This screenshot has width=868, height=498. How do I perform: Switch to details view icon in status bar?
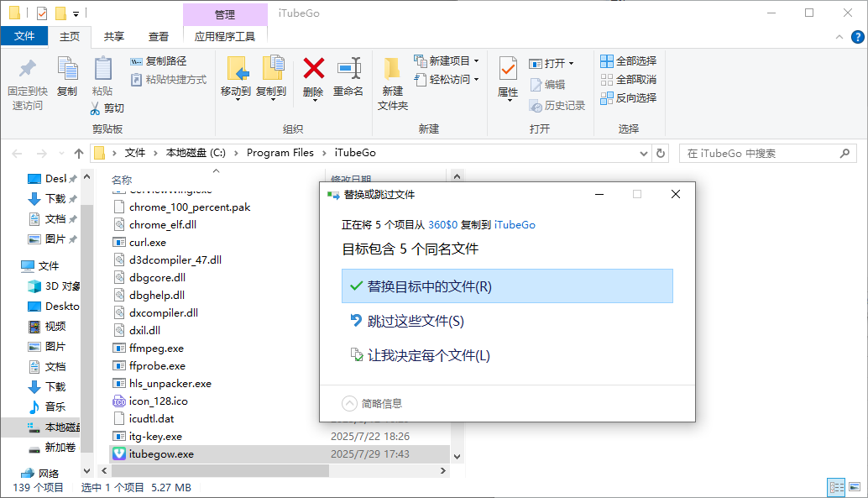[x=836, y=487]
